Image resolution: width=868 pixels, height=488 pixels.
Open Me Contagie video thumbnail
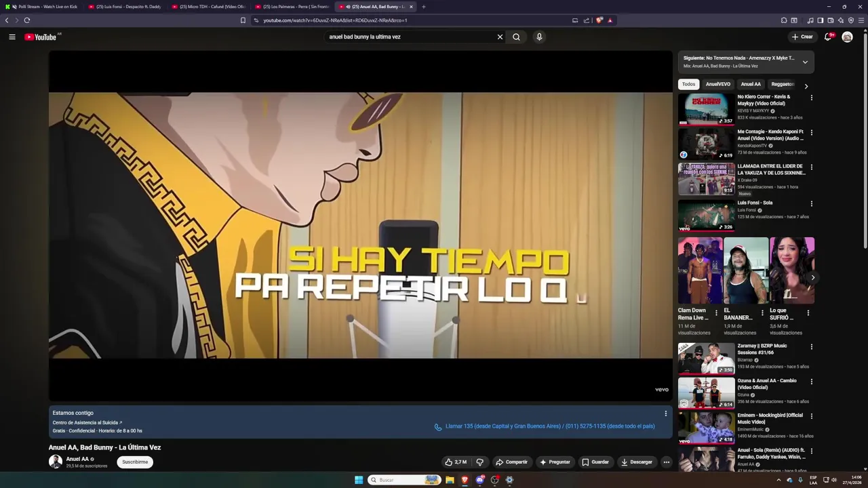(706, 144)
